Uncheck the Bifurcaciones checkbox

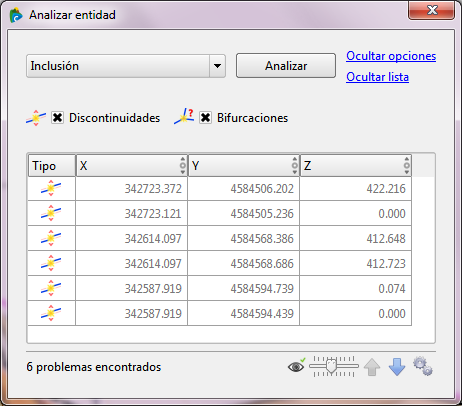[205, 118]
